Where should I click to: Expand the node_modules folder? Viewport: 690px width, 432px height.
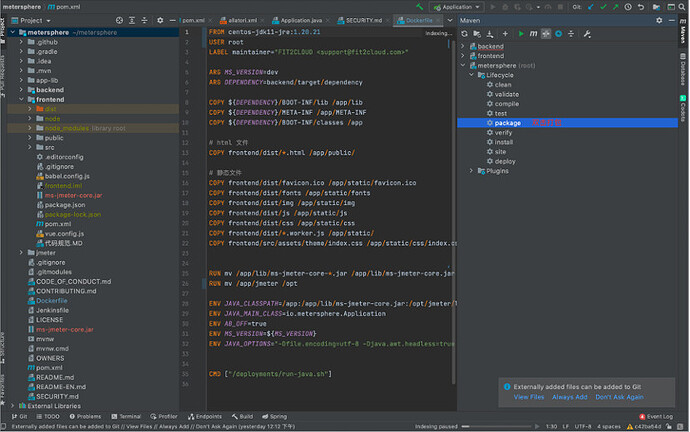pos(30,128)
